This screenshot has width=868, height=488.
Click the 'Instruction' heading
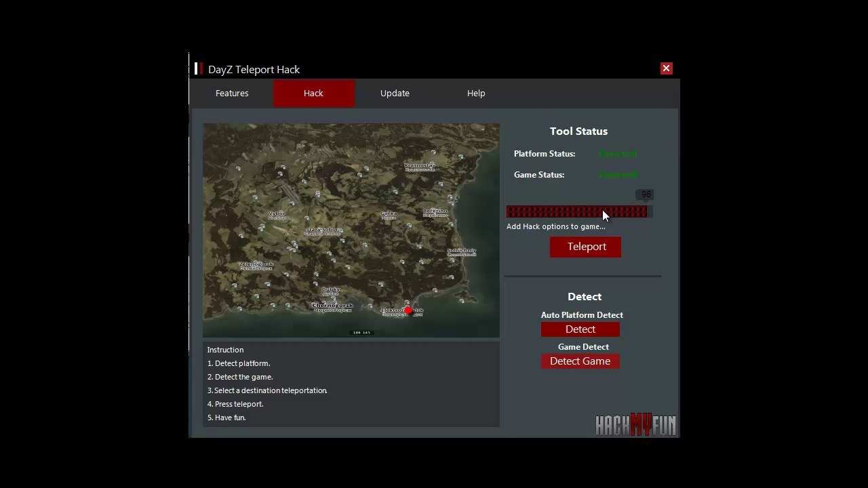click(x=225, y=350)
